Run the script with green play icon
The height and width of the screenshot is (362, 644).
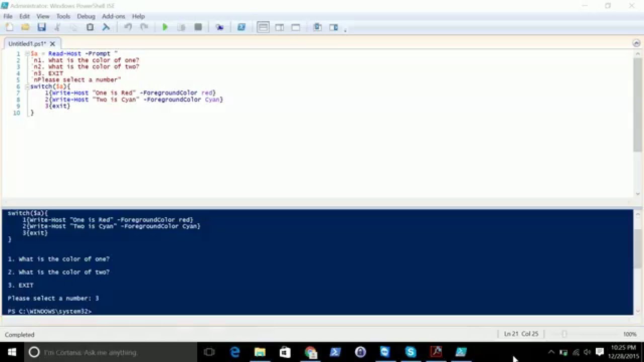tap(165, 27)
